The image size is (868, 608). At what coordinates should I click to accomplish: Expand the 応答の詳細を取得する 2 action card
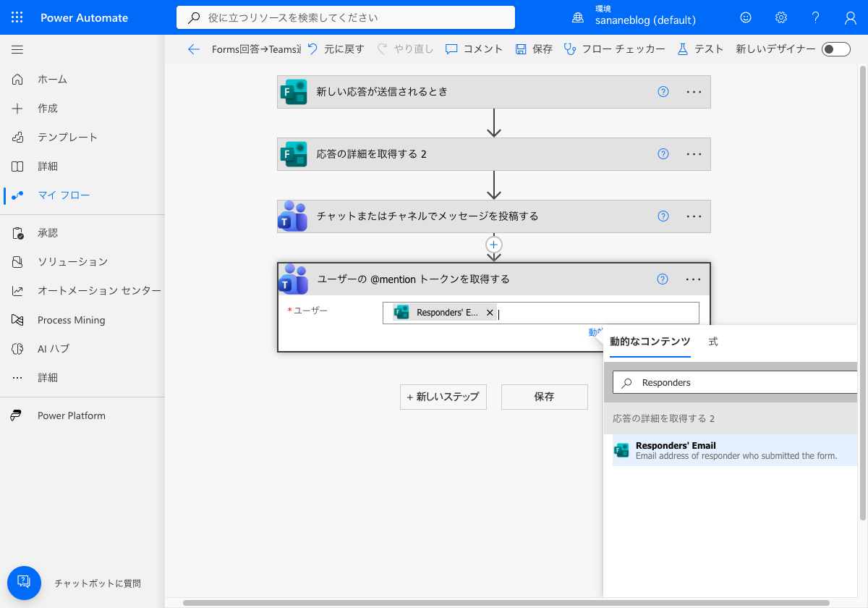(x=494, y=154)
